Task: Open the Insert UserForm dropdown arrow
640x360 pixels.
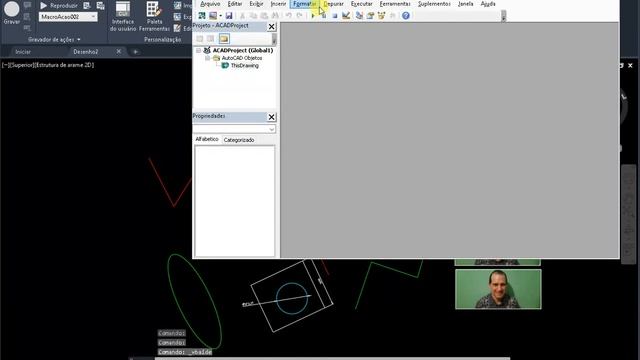Action: (220, 16)
